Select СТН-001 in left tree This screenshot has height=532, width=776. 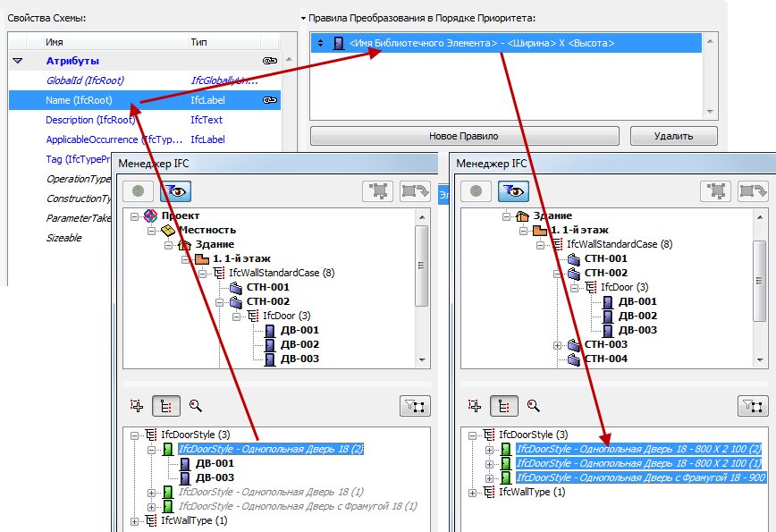coord(267,288)
